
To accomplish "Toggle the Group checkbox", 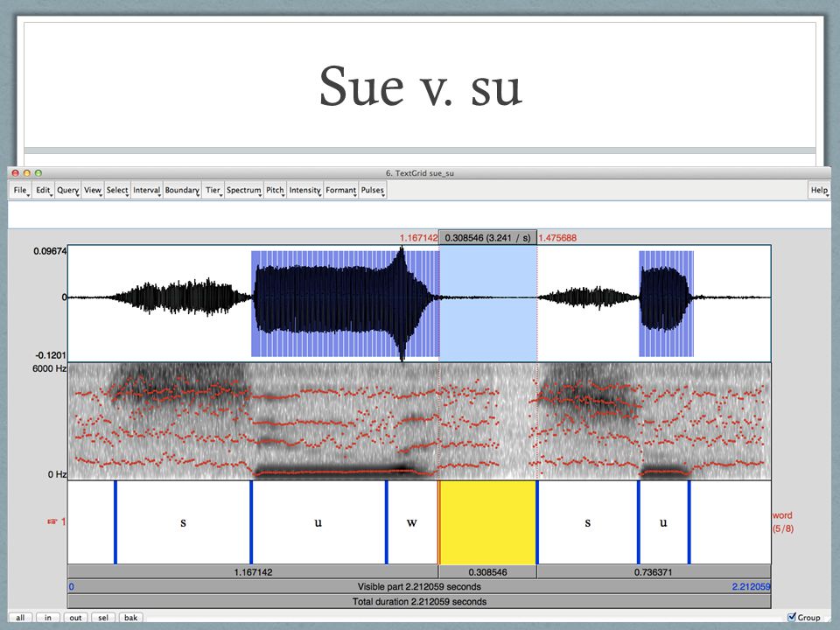I will 792,617.
